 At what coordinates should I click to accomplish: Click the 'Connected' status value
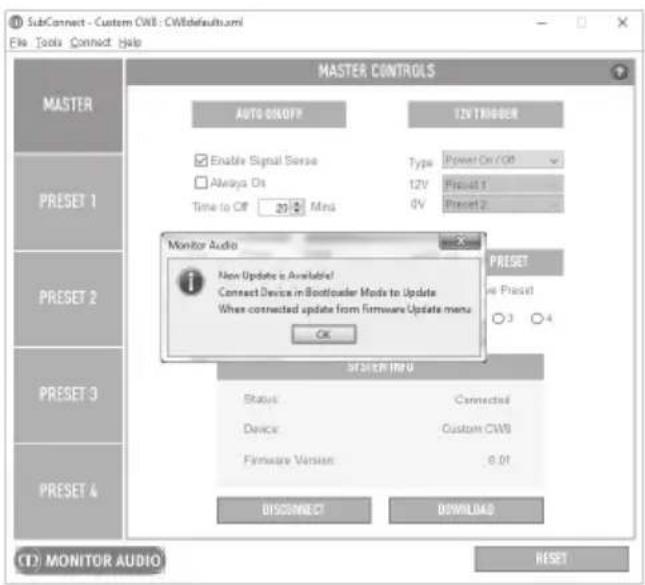coord(482,399)
